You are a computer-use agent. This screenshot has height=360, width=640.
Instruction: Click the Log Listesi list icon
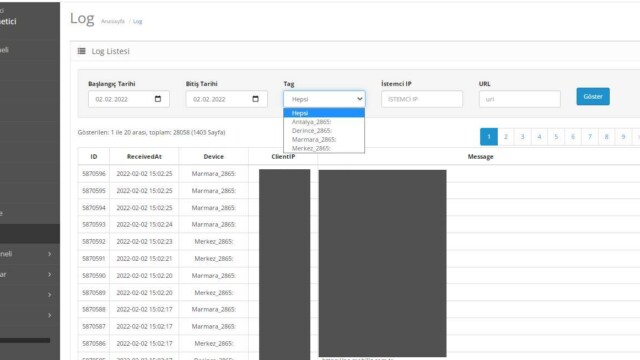pos(82,51)
